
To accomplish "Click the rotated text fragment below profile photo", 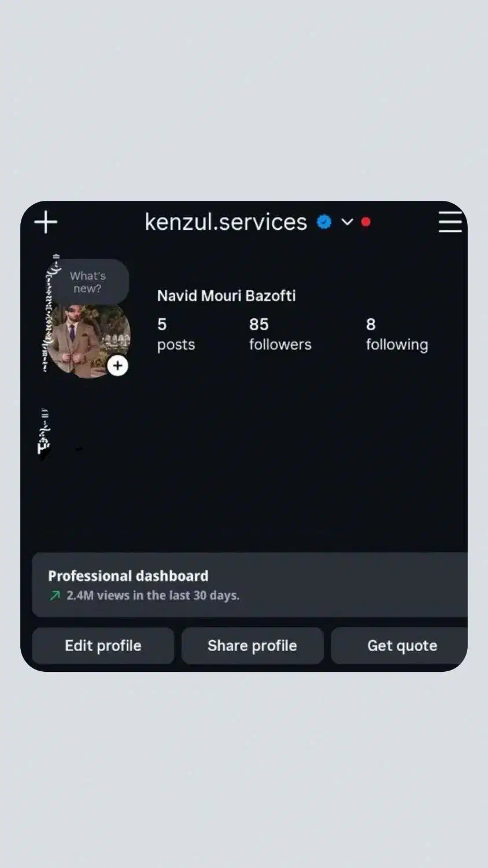I will [x=44, y=432].
